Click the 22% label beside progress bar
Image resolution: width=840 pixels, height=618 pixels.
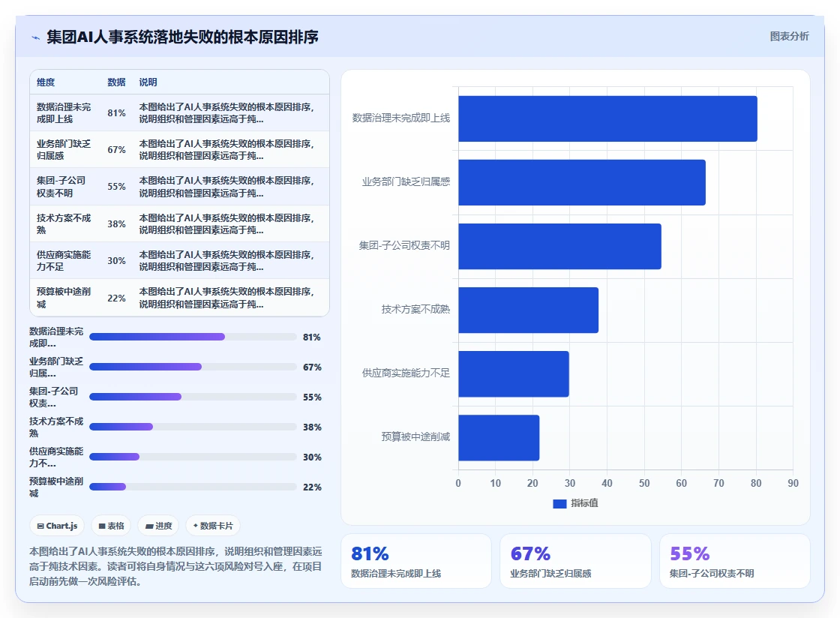click(x=312, y=487)
